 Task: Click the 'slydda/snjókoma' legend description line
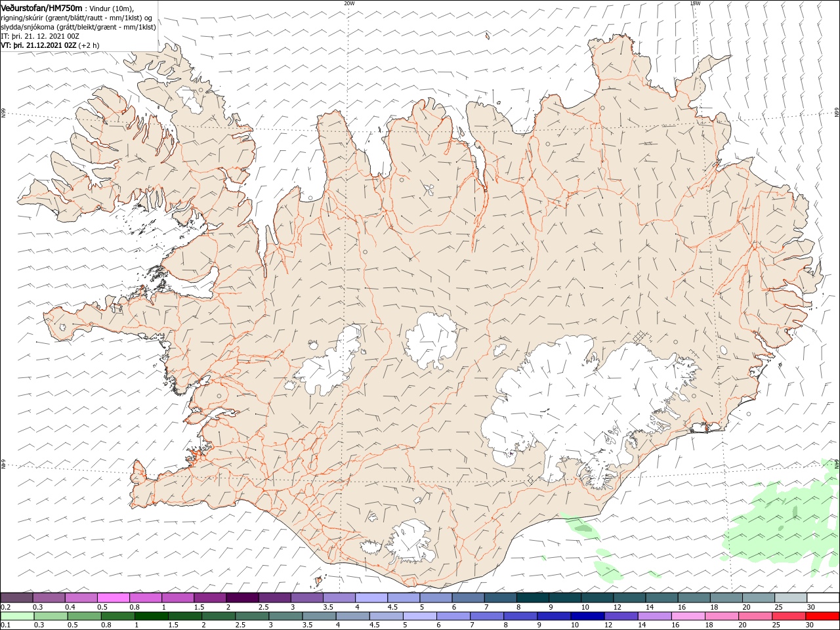[x=79, y=27]
